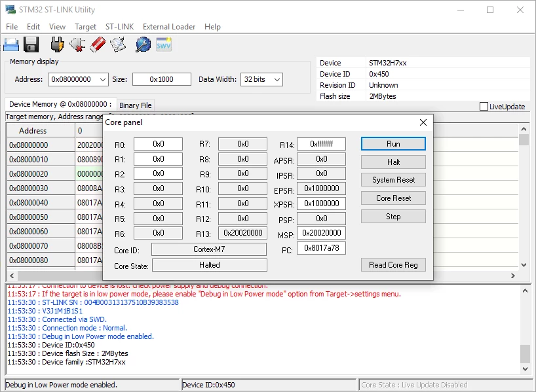Click log pane scroll down arrow
536x392 pixels.
(525, 369)
